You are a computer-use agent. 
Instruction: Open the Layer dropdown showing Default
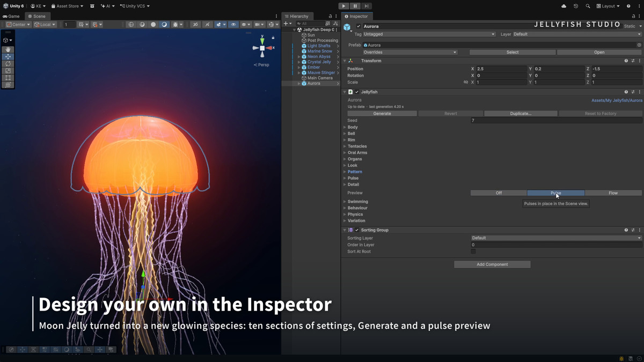click(x=577, y=34)
